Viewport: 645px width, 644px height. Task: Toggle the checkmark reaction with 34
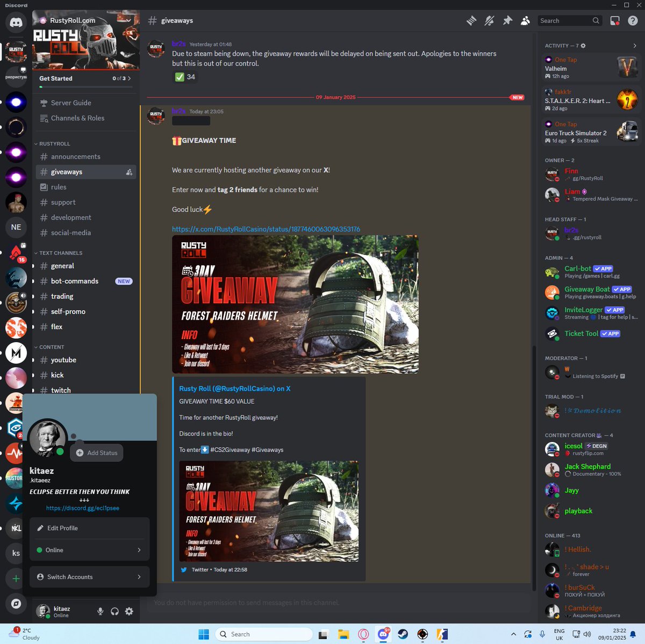click(x=185, y=77)
